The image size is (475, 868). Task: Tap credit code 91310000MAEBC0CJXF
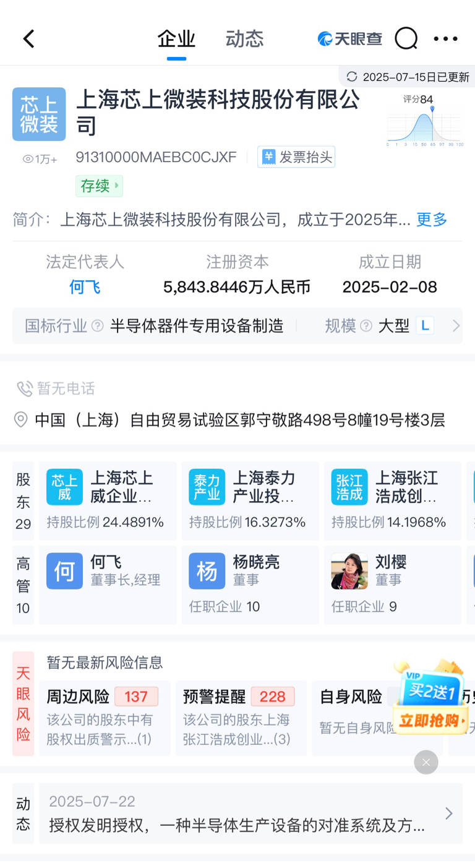[x=156, y=157]
